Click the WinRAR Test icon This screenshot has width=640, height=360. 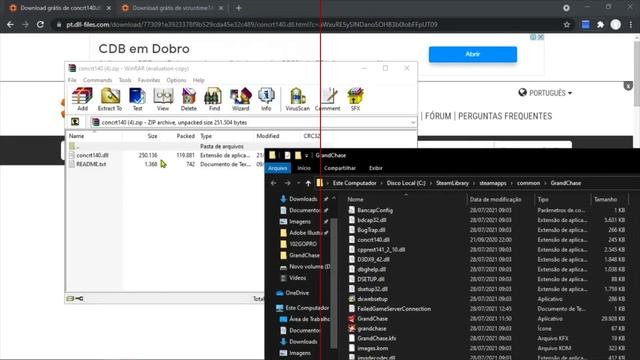[x=138, y=99]
